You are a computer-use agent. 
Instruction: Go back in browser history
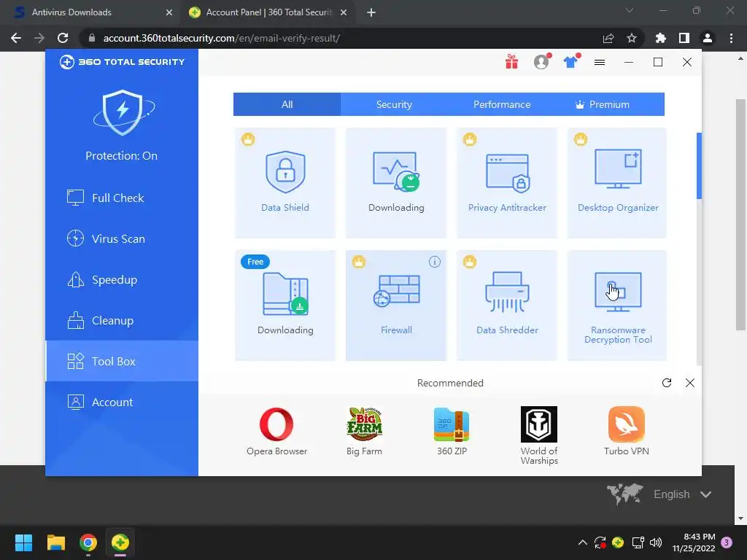(16, 38)
